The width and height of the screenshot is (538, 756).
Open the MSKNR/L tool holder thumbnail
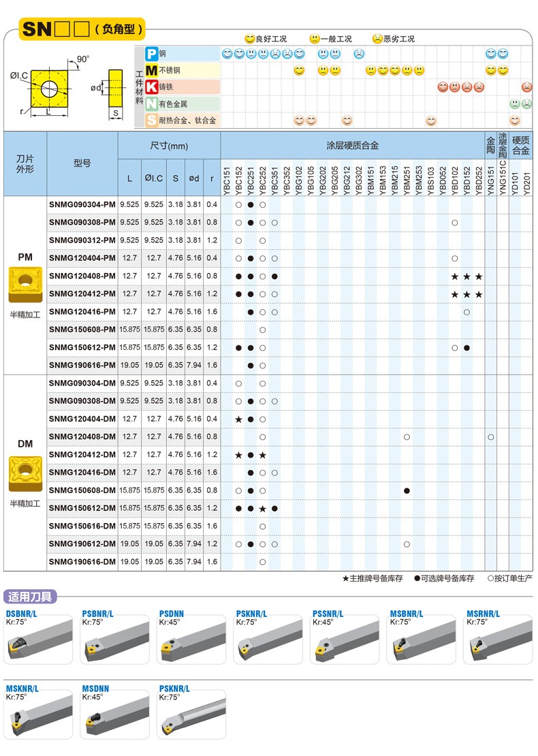[38, 712]
